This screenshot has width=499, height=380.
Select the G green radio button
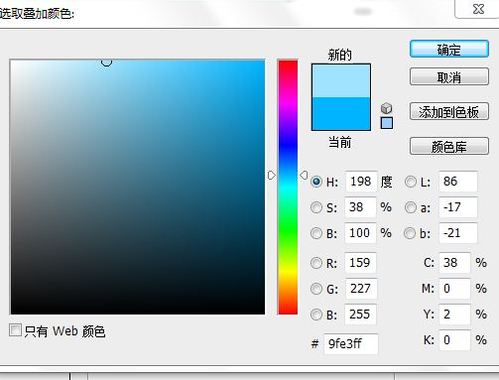coord(316,289)
